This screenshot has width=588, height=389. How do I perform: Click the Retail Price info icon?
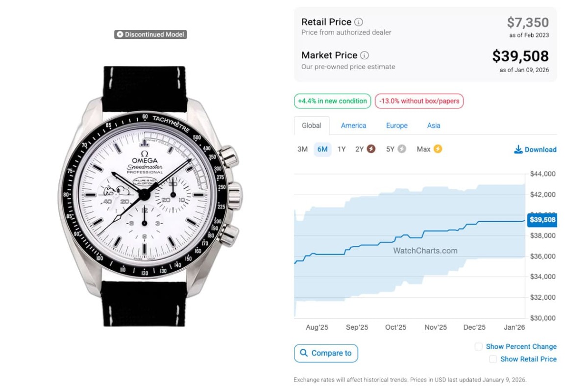(x=359, y=22)
